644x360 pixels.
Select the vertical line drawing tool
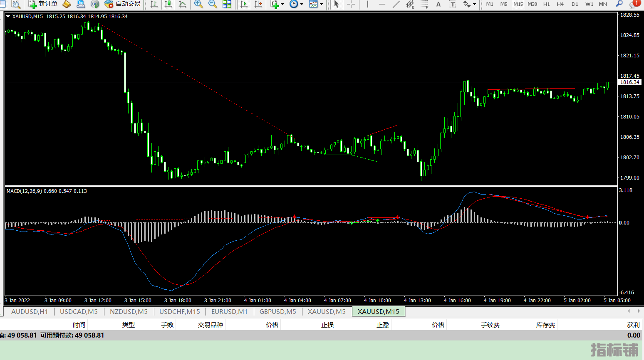pyautogui.click(x=368, y=4)
